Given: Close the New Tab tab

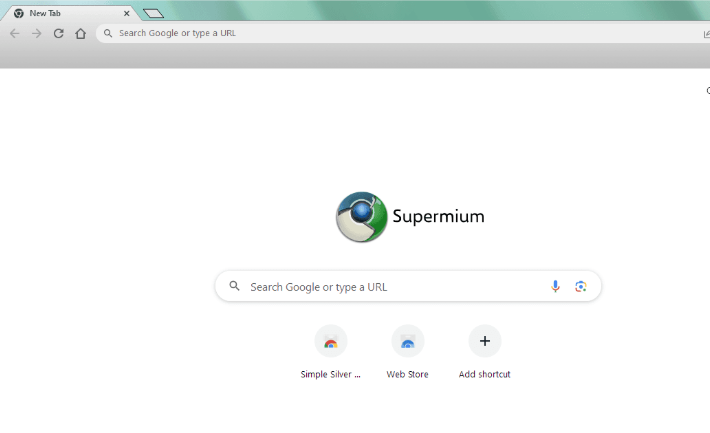Looking at the screenshot, I should tap(127, 14).
